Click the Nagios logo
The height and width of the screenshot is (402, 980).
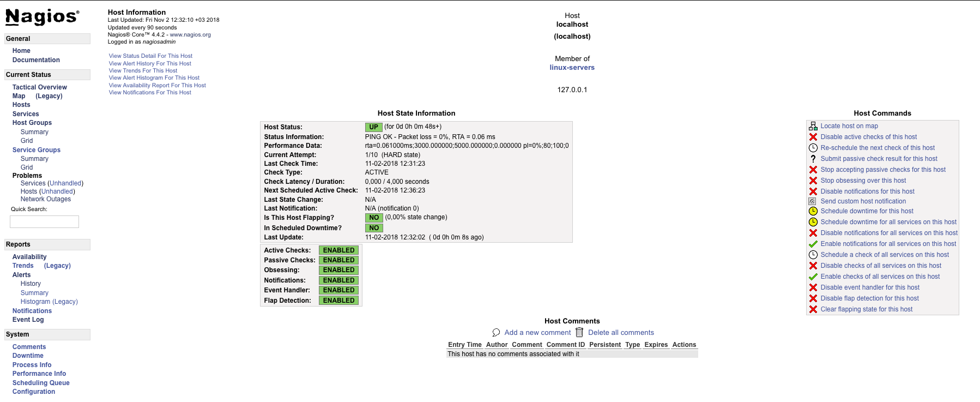[43, 17]
